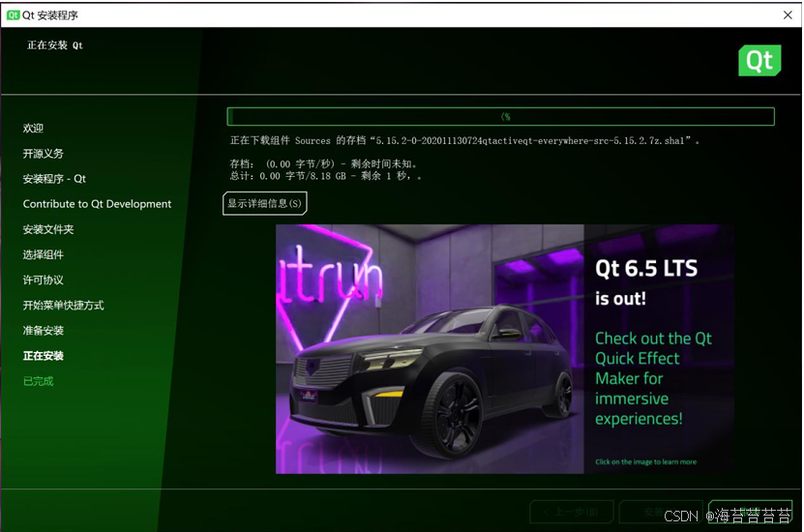Close the Qt installer window
Screen dimensions: 804x532
pos(788,15)
